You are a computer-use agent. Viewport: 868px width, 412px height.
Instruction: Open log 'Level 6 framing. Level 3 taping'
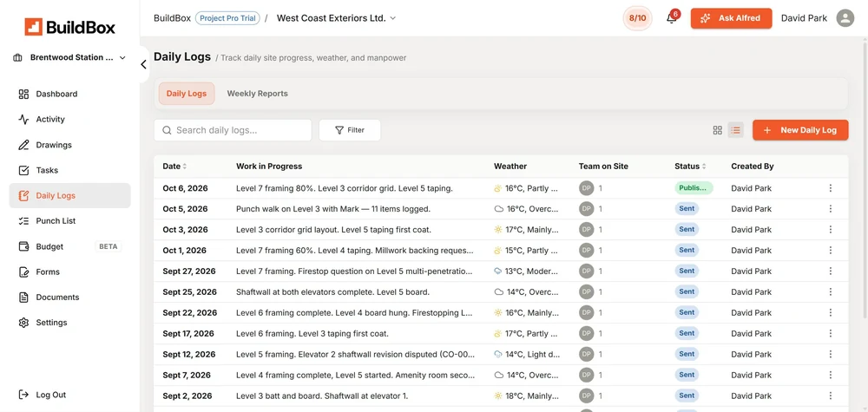pyautogui.click(x=312, y=333)
